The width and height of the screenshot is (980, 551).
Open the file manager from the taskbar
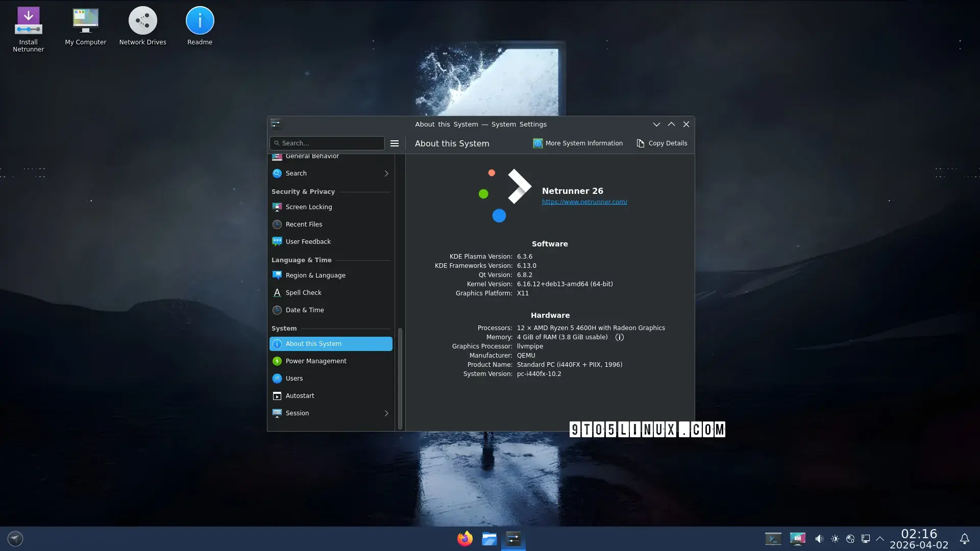click(489, 539)
